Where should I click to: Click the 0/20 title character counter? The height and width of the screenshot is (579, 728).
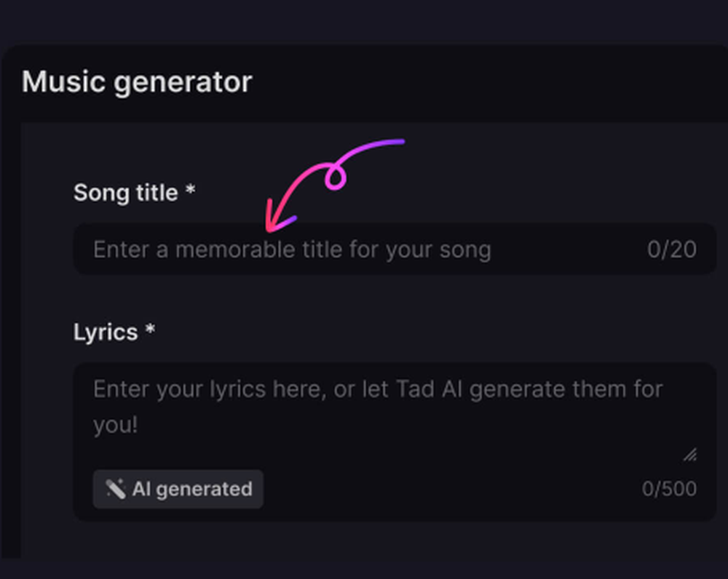coord(672,249)
